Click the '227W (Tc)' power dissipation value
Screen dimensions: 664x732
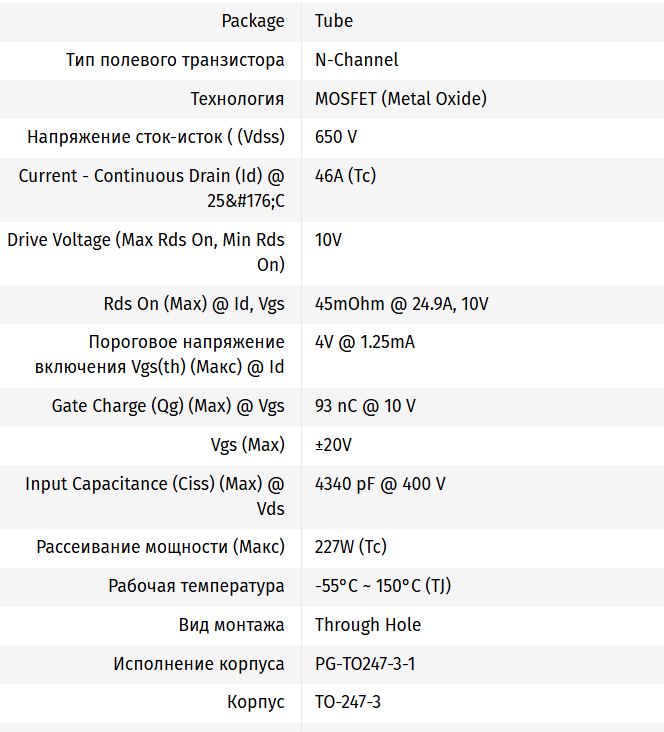pos(350,547)
